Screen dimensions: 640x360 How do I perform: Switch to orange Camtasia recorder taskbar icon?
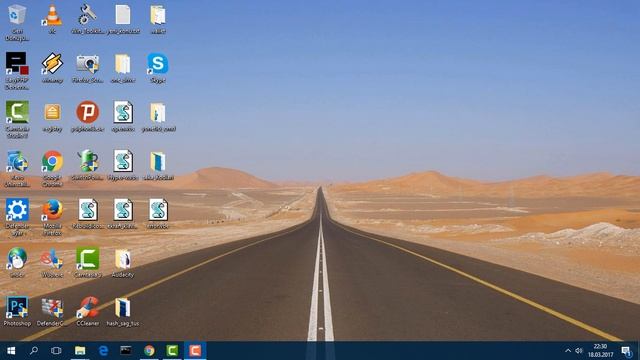pos(195,351)
